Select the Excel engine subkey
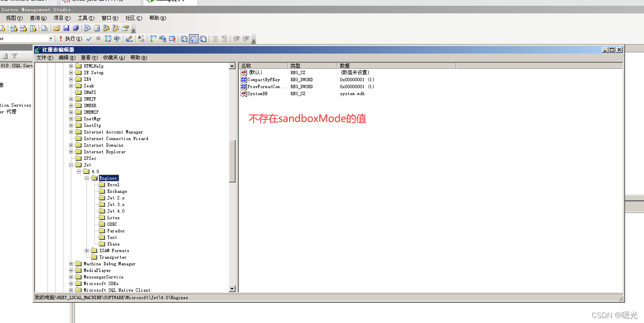The height and width of the screenshot is (323, 644). (113, 185)
